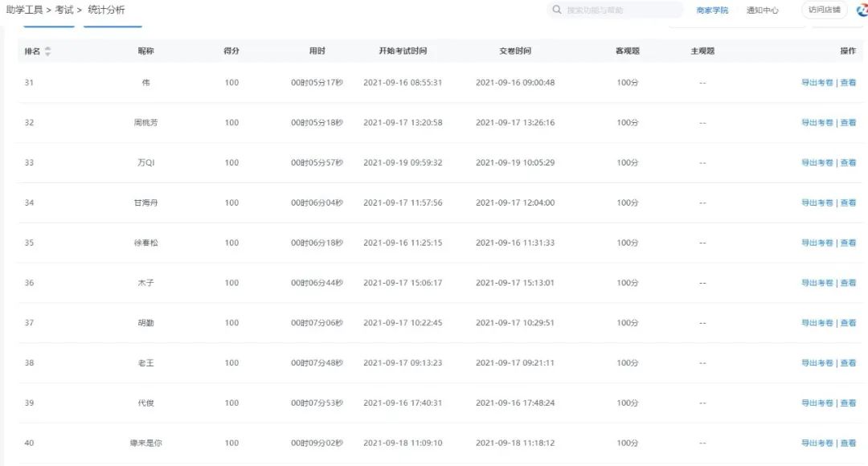Open the 商家学院 link
Image resolution: width=868 pixels, height=466 pixels.
point(712,10)
